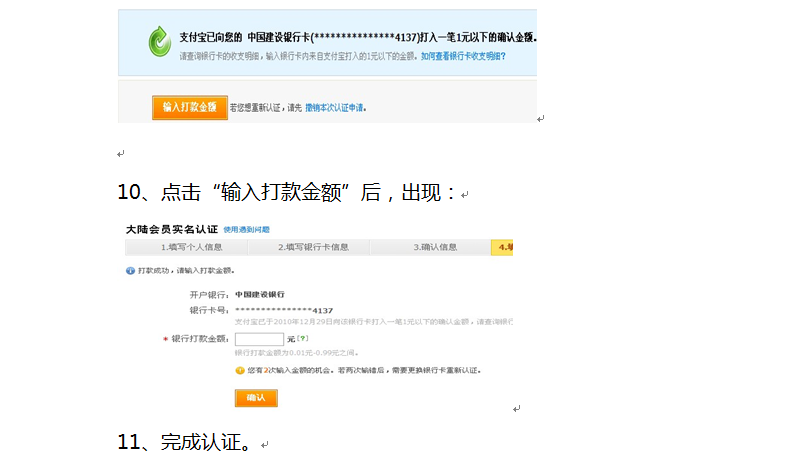Open the 使用遇到问题 help link
Screen dimensions: 789x458
246,230
